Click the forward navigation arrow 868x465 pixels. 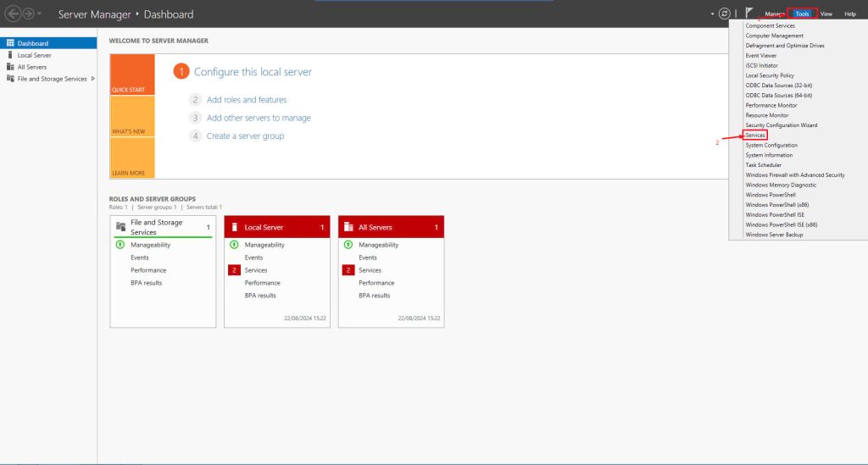pyautogui.click(x=28, y=14)
